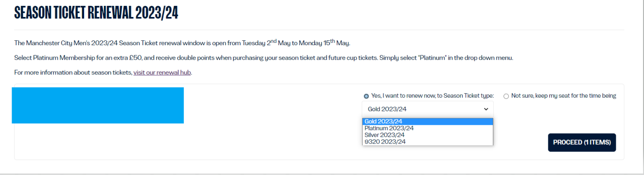
Task: Click the Proceed (1 Items) button
Action: point(582,142)
